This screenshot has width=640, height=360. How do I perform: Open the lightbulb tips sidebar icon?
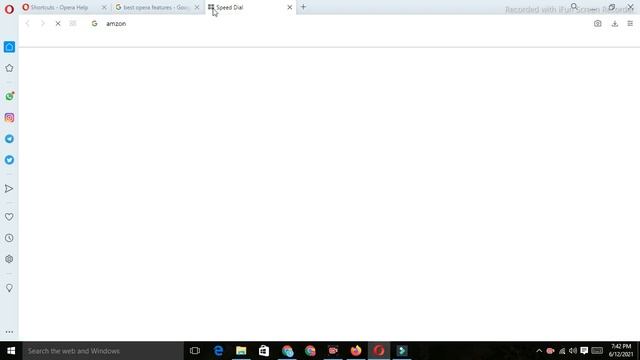point(9,288)
